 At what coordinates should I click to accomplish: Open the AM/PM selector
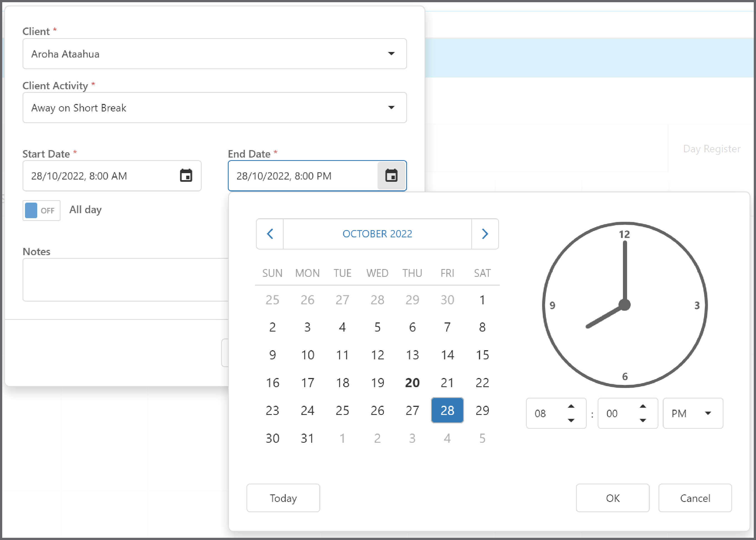pyautogui.click(x=693, y=413)
